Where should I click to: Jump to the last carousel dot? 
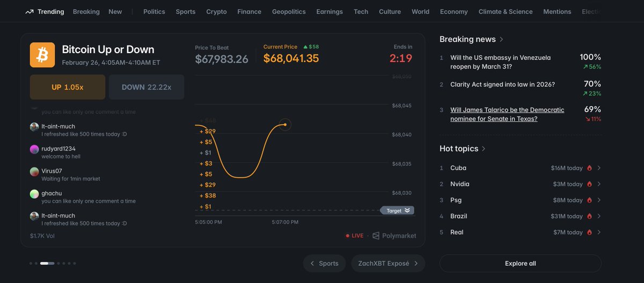pos(75,264)
